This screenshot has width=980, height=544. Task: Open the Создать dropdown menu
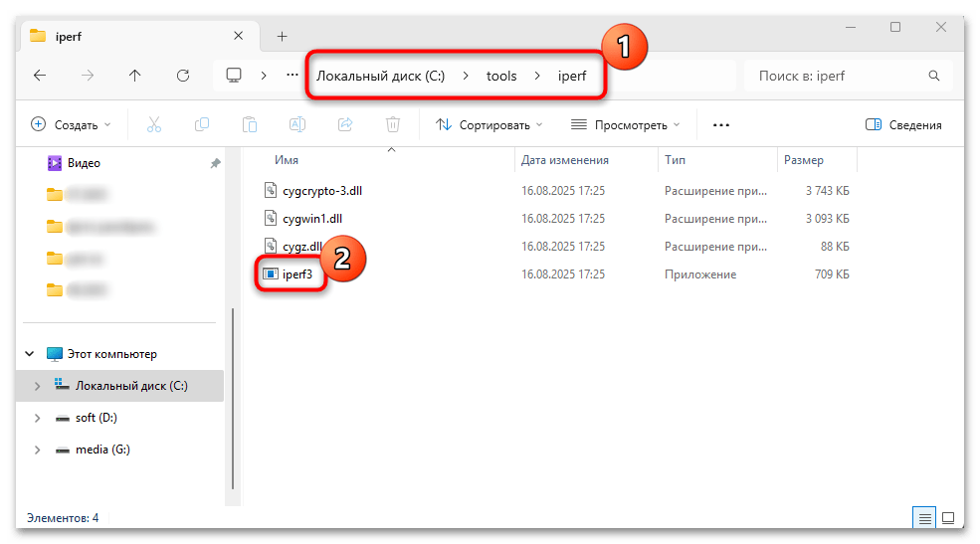(72, 125)
